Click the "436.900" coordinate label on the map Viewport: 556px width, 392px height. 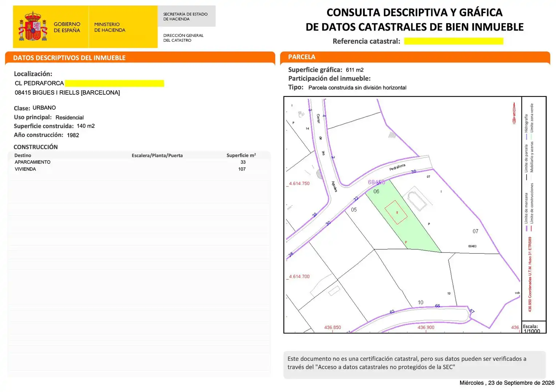[x=426, y=327]
